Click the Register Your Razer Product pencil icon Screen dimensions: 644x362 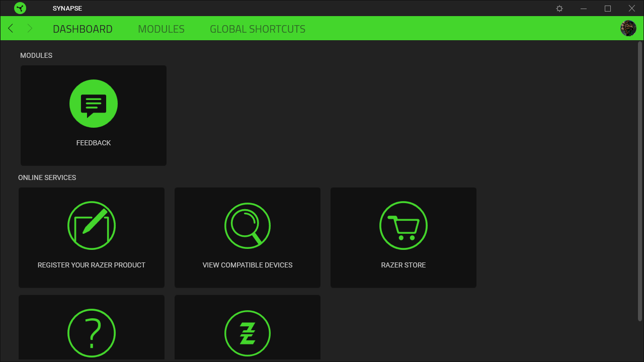click(92, 226)
